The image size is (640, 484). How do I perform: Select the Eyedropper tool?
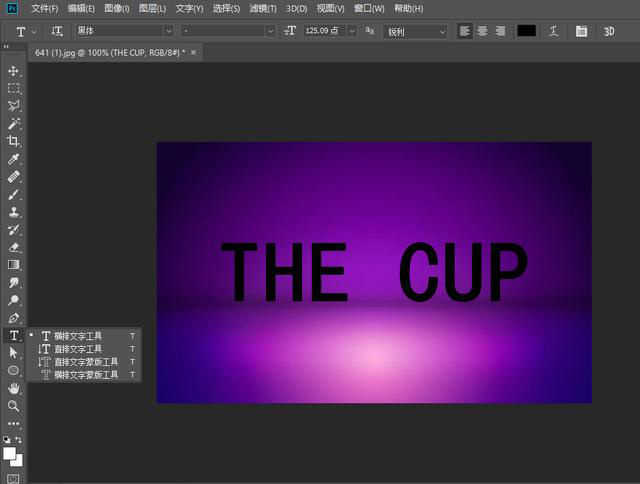click(14, 159)
